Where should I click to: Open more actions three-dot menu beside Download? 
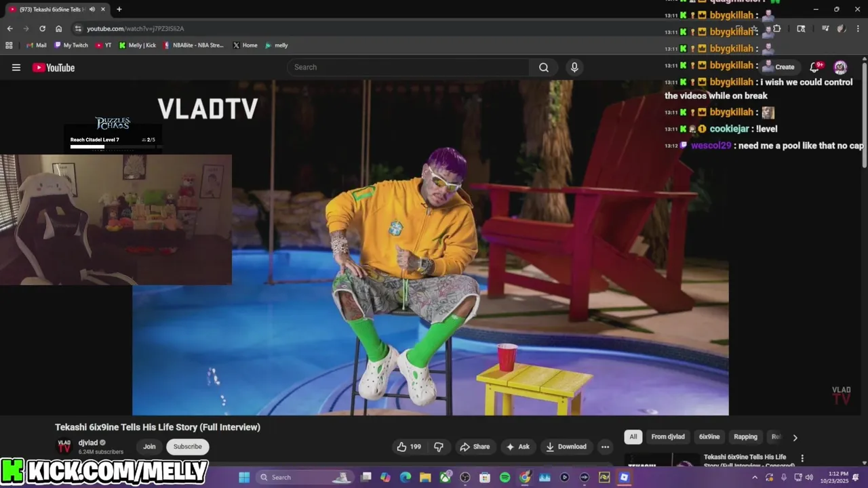coord(605,447)
